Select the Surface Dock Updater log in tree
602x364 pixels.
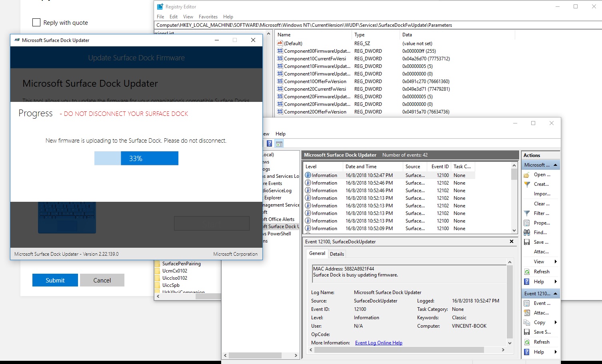click(280, 227)
